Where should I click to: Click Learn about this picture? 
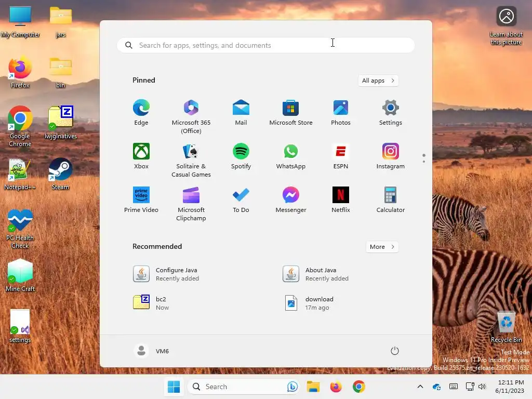tap(506, 26)
